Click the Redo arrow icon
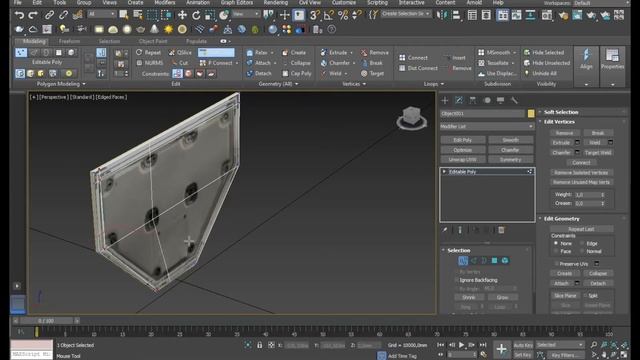 point(33,16)
